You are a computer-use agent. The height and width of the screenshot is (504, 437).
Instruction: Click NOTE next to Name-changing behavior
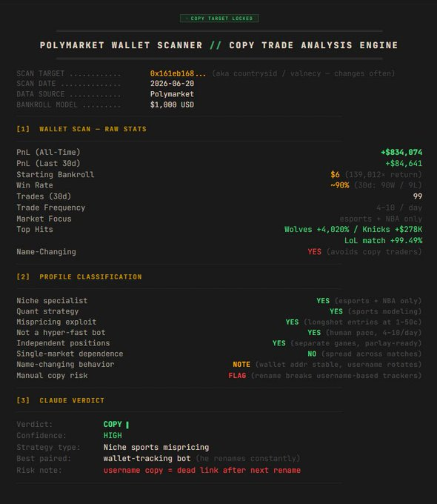click(x=241, y=365)
